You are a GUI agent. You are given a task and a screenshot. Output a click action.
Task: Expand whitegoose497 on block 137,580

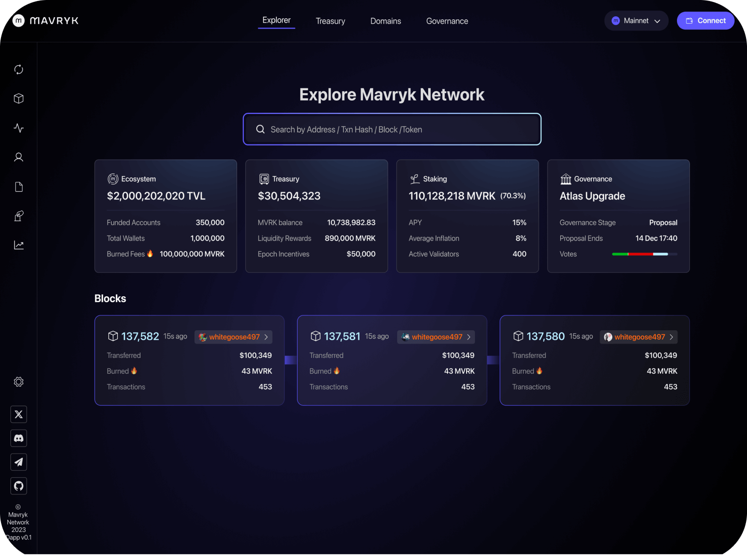pos(638,337)
